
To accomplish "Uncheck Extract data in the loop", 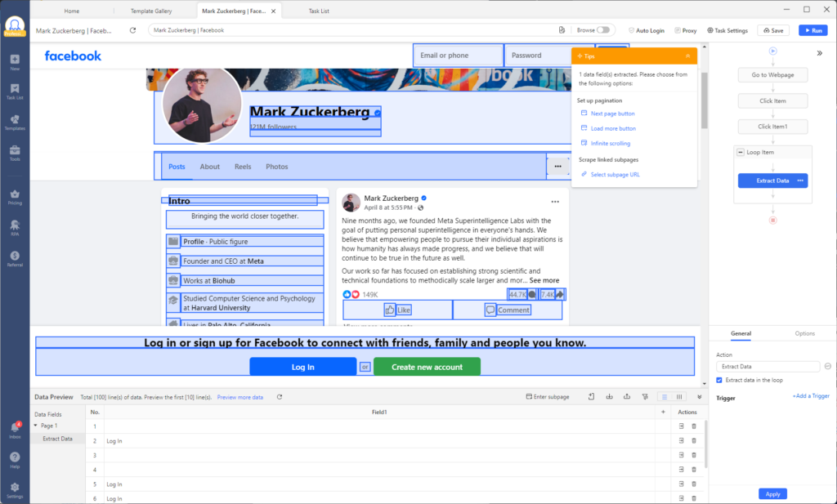I will click(719, 381).
